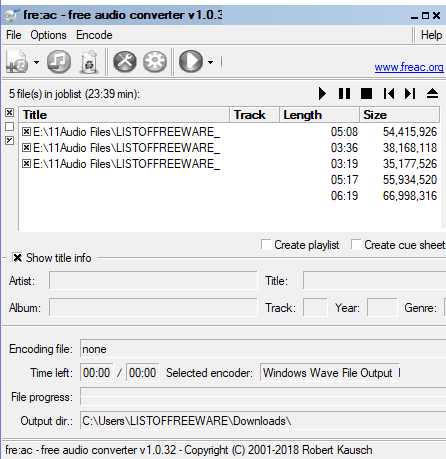The width and height of the screenshot is (446, 459).
Task: Stop joblist playback
Action: tap(366, 94)
